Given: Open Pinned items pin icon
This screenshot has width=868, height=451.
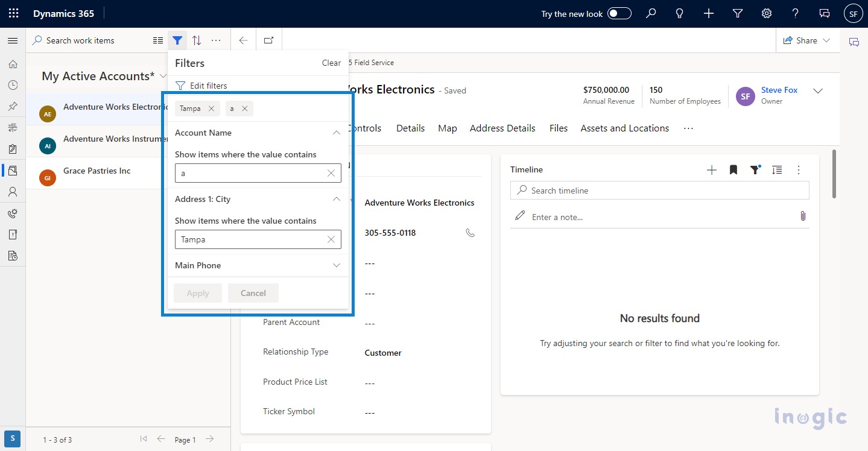Looking at the screenshot, I should (13, 106).
